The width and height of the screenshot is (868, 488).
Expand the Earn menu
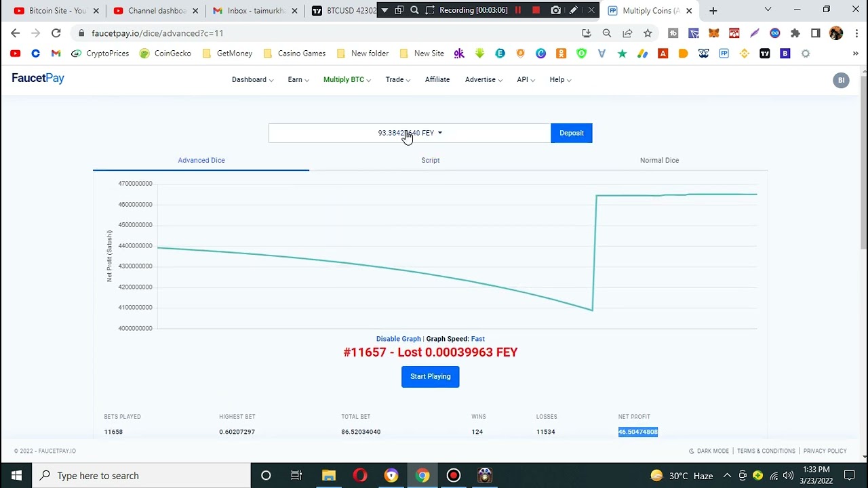pyautogui.click(x=298, y=80)
